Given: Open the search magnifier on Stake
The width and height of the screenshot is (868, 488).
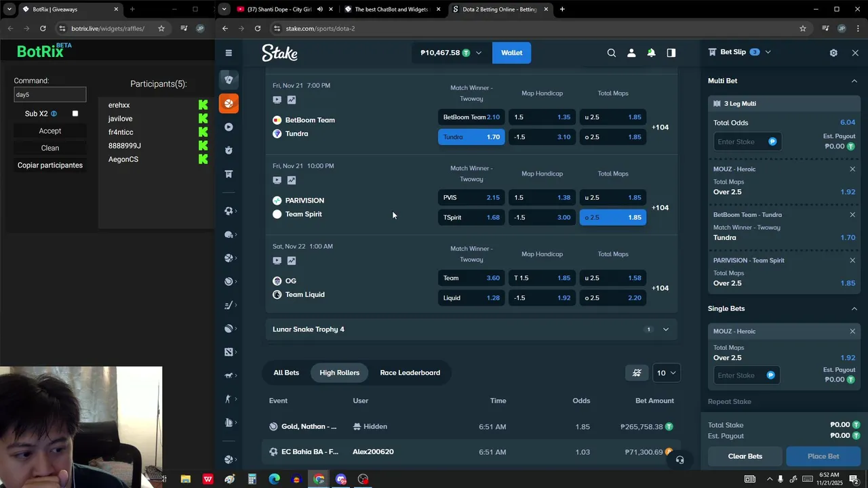Looking at the screenshot, I should click(x=612, y=53).
